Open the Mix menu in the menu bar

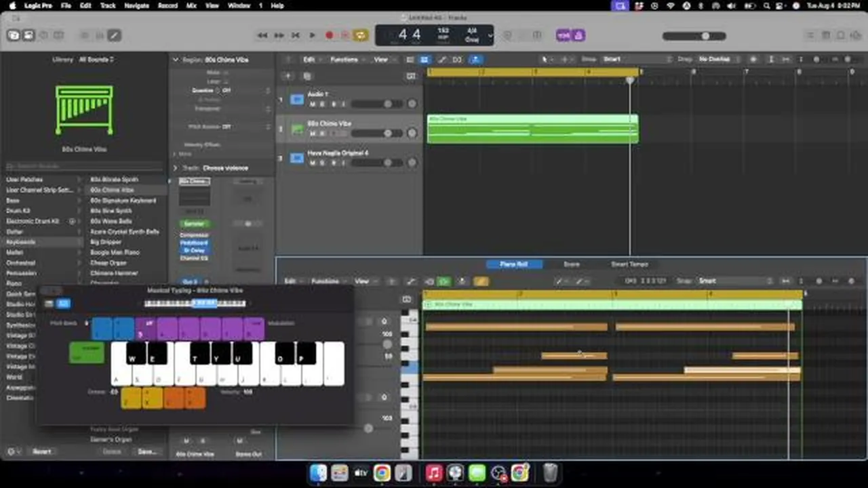tap(191, 5)
